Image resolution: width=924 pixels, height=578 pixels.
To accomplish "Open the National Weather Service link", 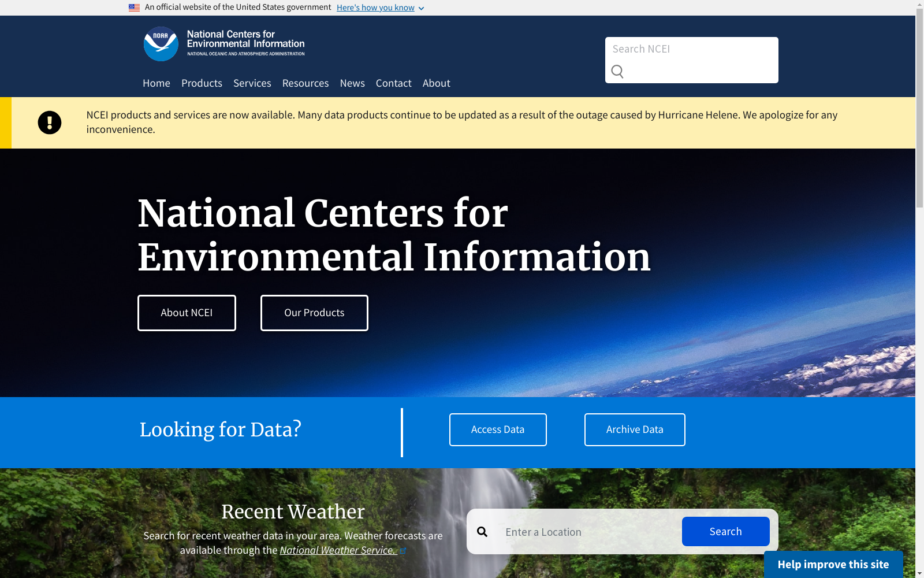I will coord(338,550).
